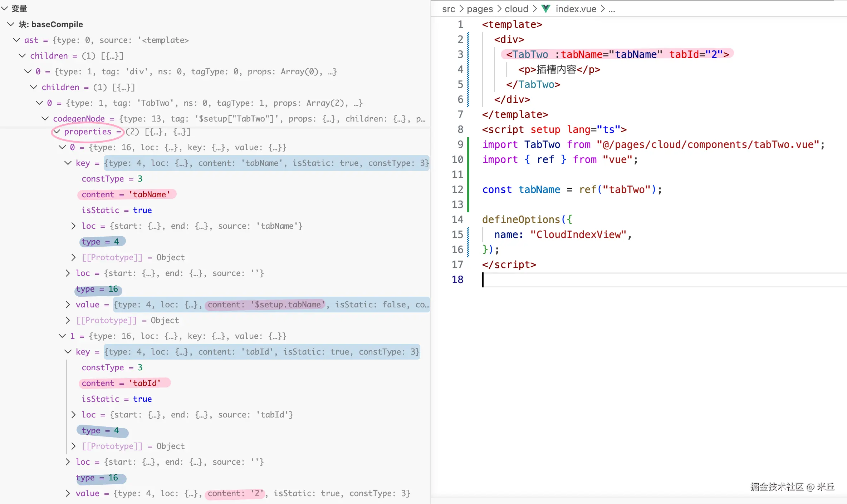Select the isStatic = true row under tabName key
The image size is (847, 504).
pyautogui.click(x=117, y=210)
